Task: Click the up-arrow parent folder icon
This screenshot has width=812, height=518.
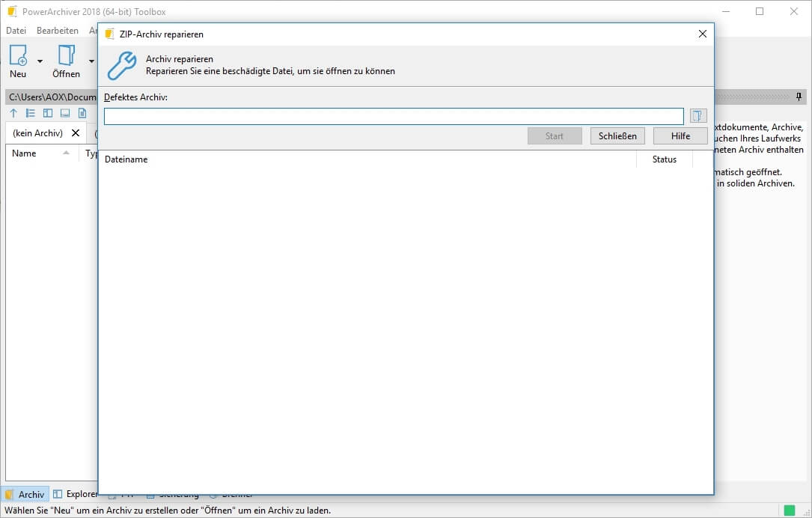Action: coord(13,113)
